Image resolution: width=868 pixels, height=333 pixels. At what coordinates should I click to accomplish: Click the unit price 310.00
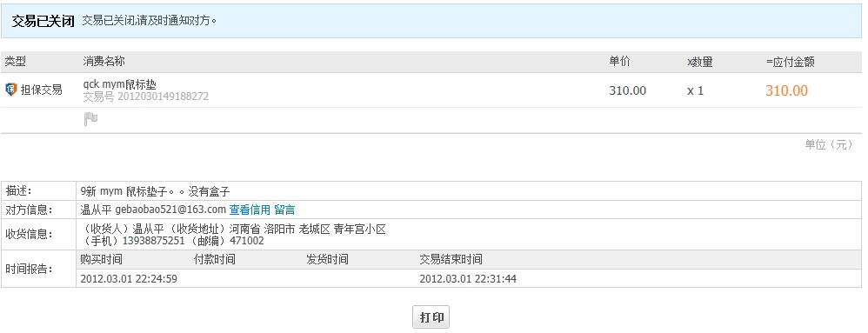628,90
